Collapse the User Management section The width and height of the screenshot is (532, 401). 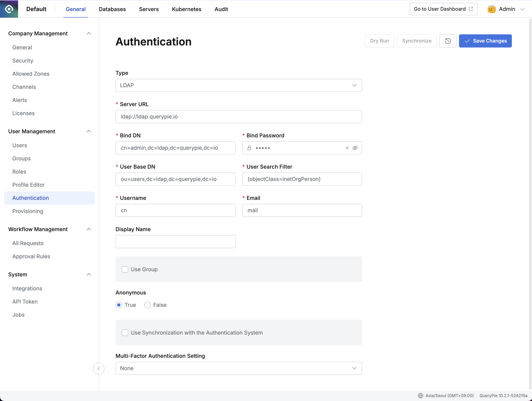pos(89,131)
